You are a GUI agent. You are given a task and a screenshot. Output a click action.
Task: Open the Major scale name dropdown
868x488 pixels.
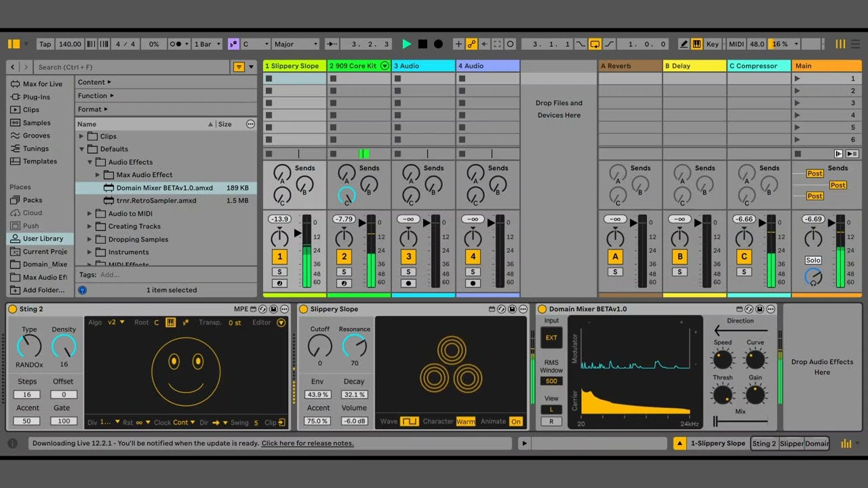295,44
